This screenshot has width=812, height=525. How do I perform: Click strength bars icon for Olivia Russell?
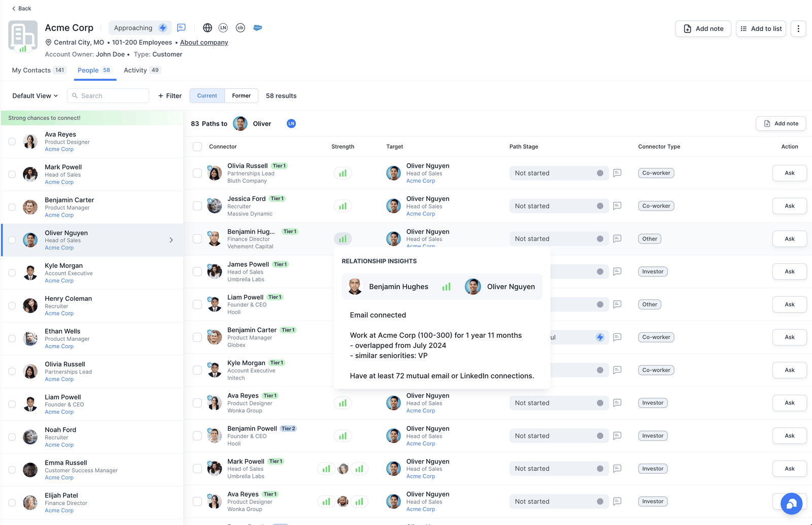click(x=343, y=173)
